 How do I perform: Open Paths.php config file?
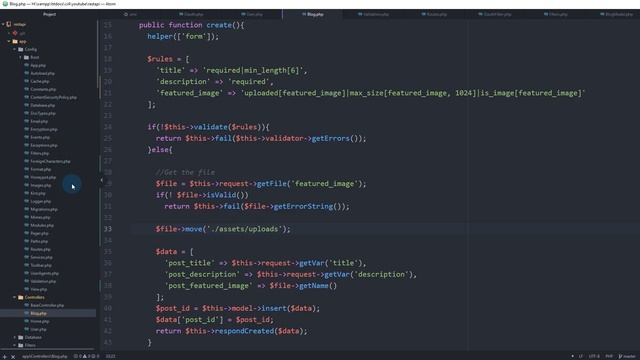[39, 241]
